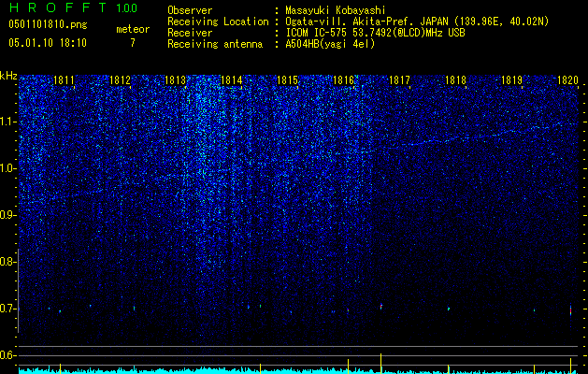Select the 0.6 kHz frequency label
The width and height of the screenshot is (588, 374).
[8, 355]
